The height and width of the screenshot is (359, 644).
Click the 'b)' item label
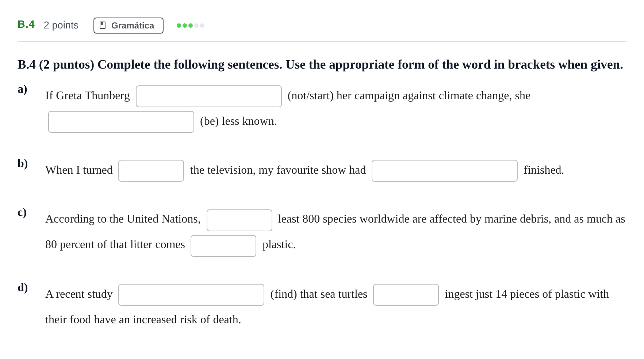click(x=23, y=163)
